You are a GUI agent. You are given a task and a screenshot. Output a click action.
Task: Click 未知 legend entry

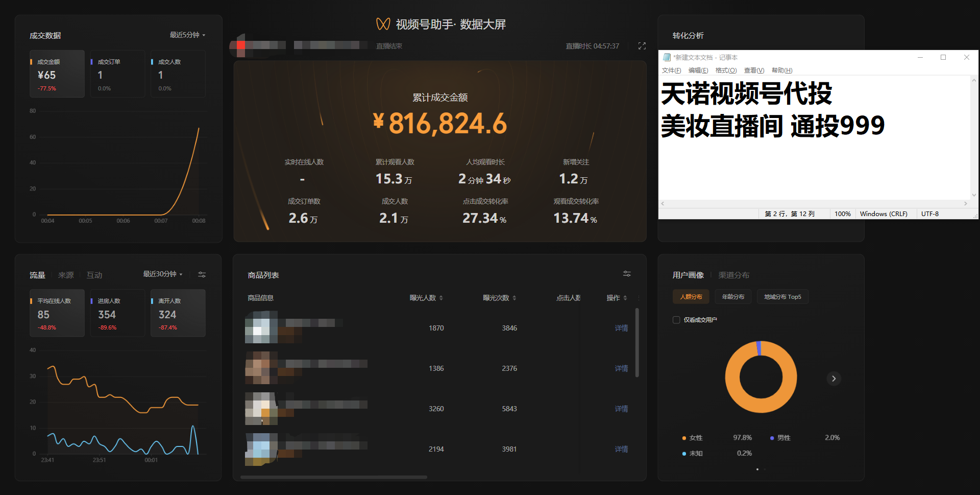[692, 453]
